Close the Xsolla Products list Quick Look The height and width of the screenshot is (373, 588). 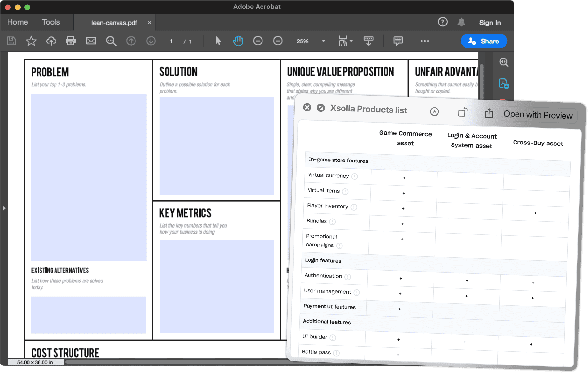pyautogui.click(x=307, y=107)
